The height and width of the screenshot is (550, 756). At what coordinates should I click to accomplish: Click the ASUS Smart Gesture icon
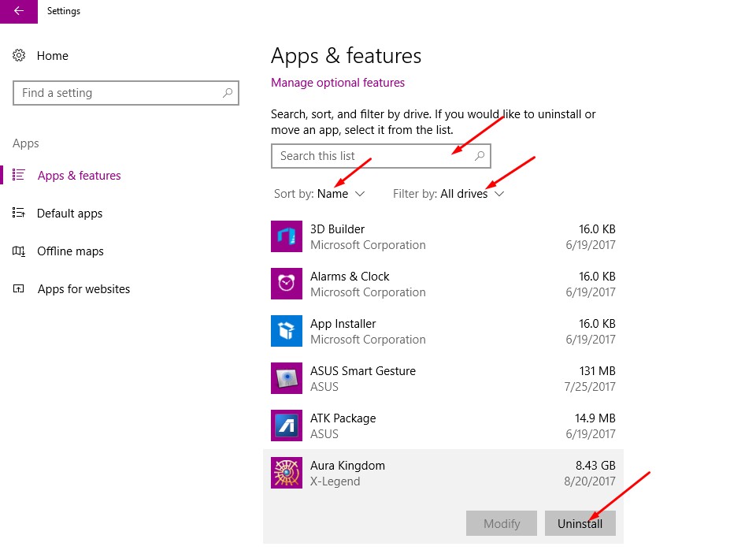(x=287, y=378)
